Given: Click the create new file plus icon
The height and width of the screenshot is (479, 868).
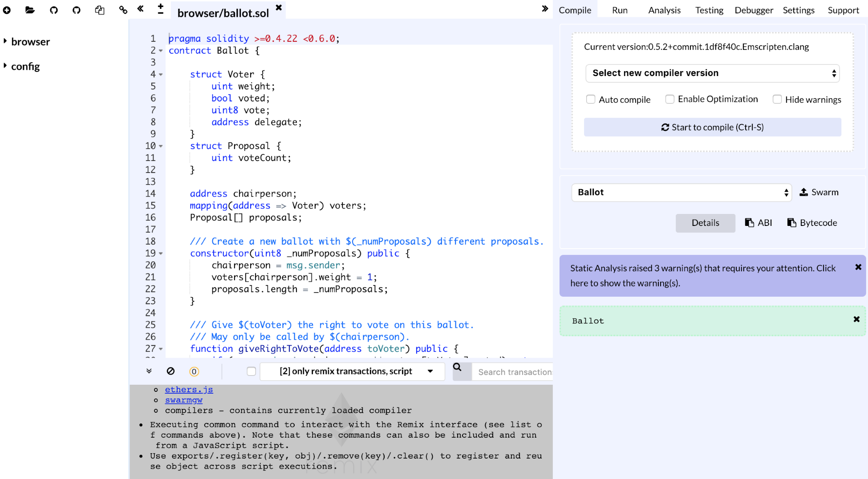Looking at the screenshot, I should click(7, 10).
